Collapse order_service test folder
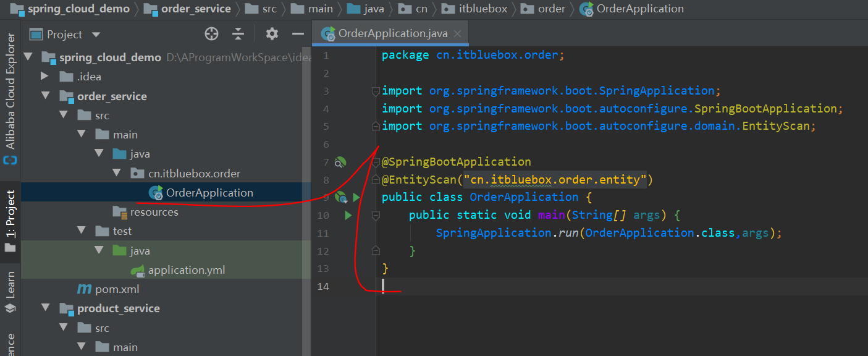 (x=82, y=231)
